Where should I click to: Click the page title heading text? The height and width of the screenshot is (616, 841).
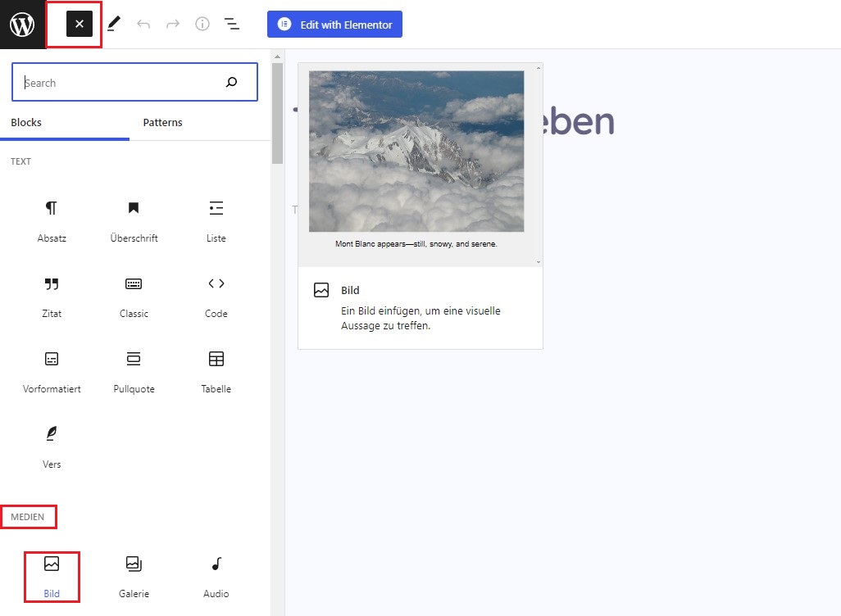579,122
